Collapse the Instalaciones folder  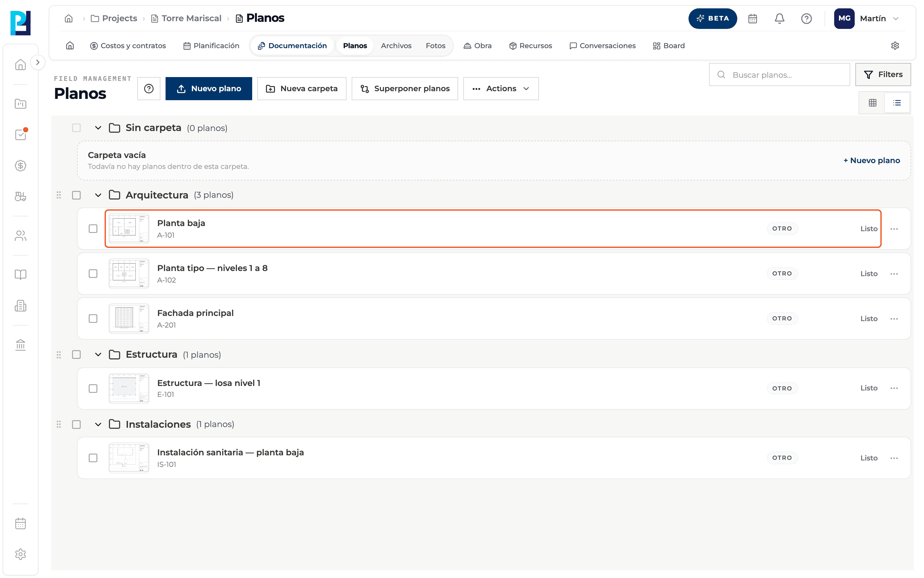coord(98,424)
